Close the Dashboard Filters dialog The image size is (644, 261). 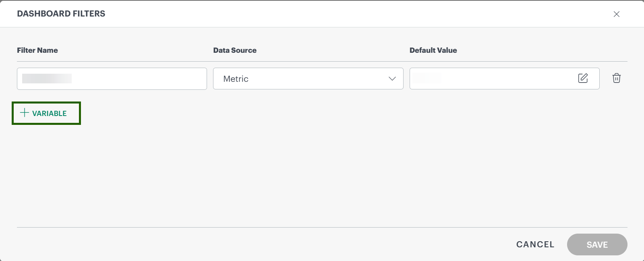click(x=616, y=14)
